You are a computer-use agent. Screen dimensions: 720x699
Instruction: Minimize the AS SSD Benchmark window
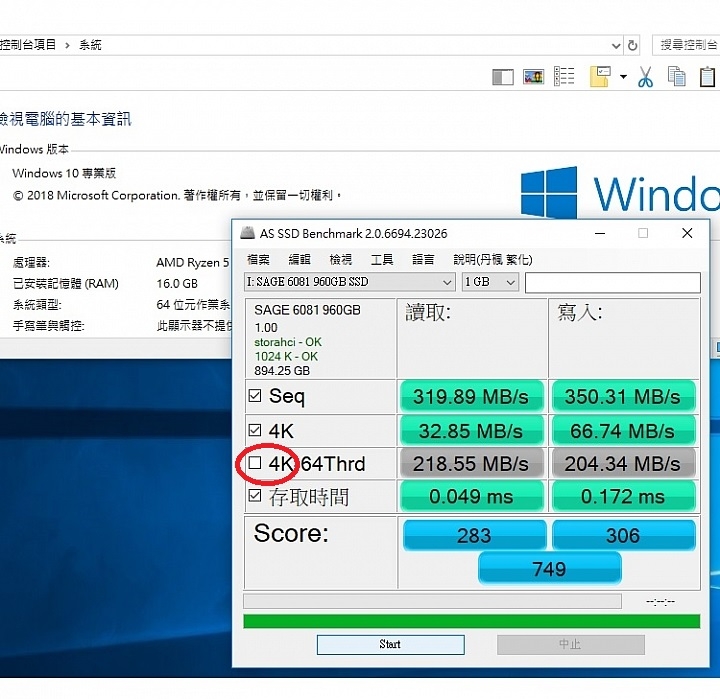pos(600,233)
